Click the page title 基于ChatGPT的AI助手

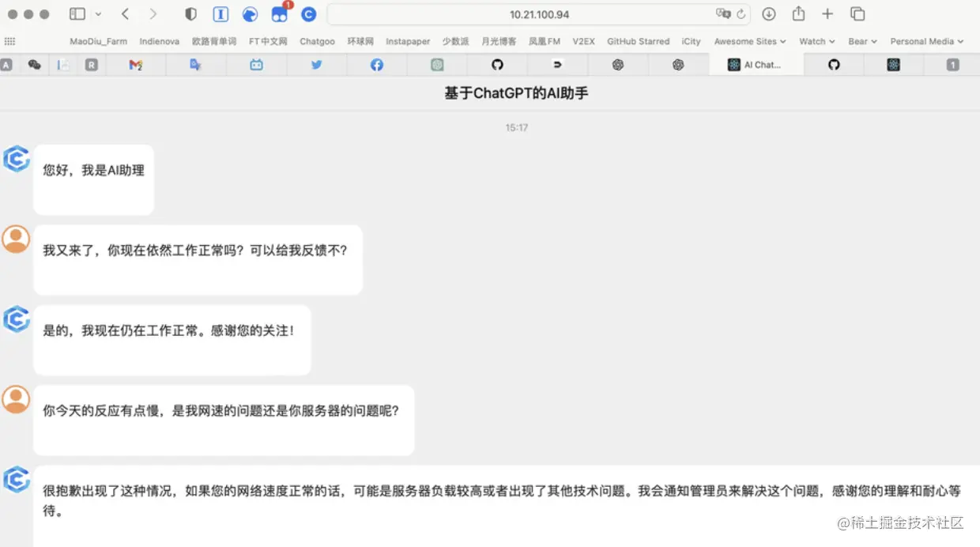[516, 93]
